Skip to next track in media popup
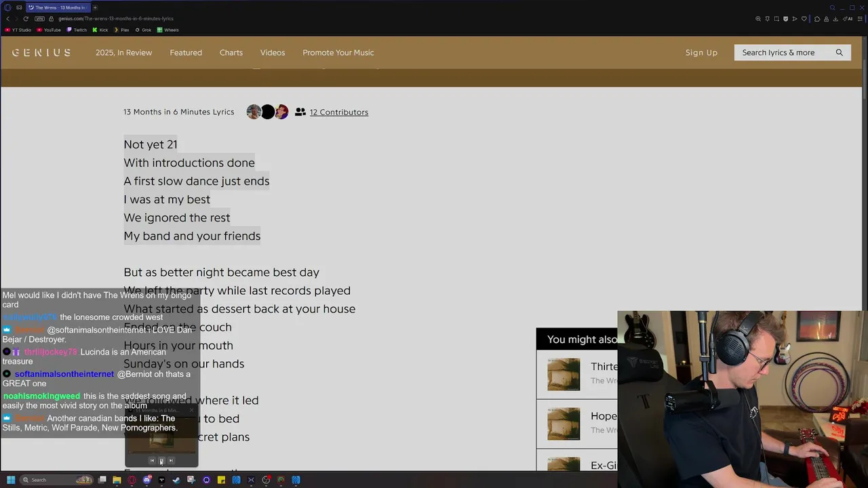The image size is (868, 488). pos(171,461)
